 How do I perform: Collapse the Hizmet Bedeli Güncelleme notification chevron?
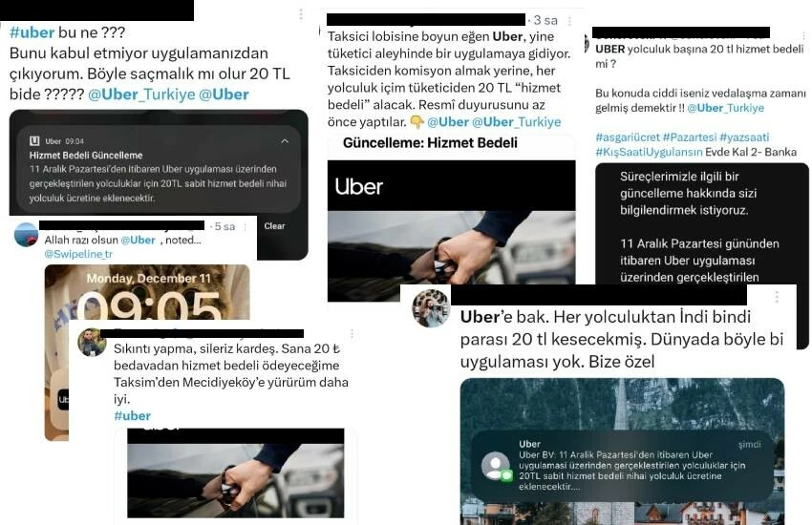tap(285, 140)
